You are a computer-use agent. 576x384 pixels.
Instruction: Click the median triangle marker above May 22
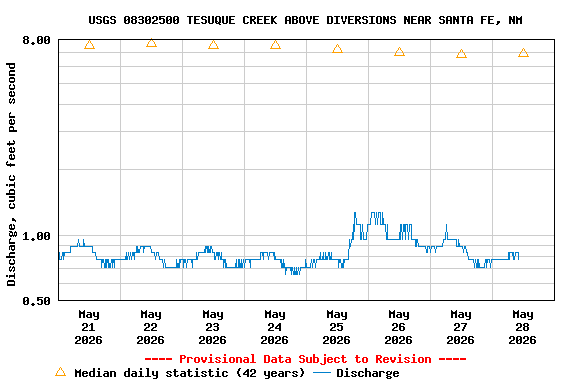(x=151, y=43)
